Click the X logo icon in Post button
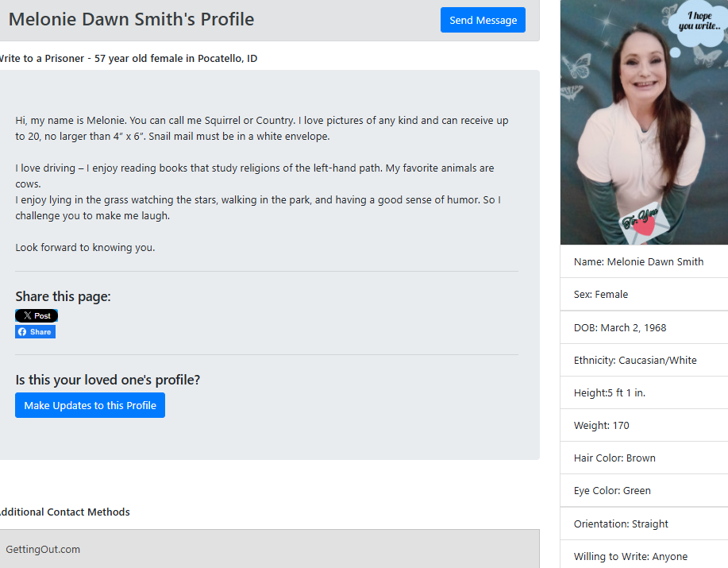 coord(28,316)
